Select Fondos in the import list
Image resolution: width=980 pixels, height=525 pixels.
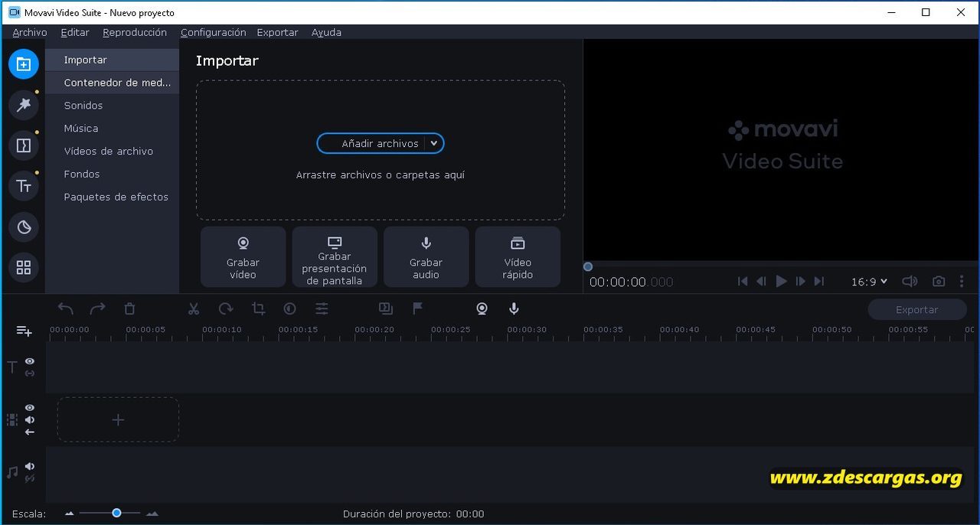point(112,174)
